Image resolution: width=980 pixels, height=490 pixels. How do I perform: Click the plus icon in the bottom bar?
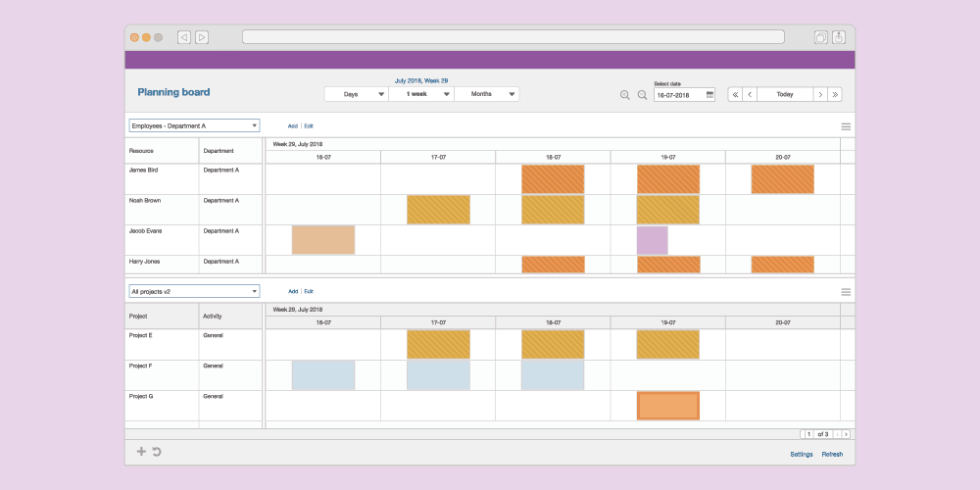[x=141, y=452]
